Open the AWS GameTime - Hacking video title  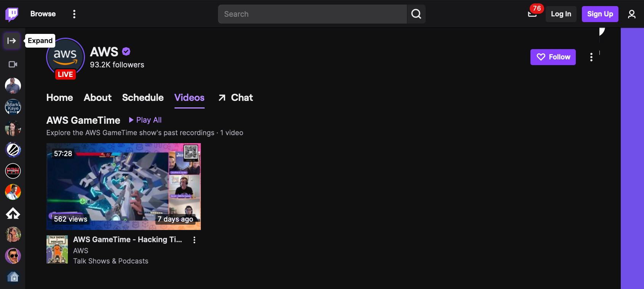(x=128, y=240)
